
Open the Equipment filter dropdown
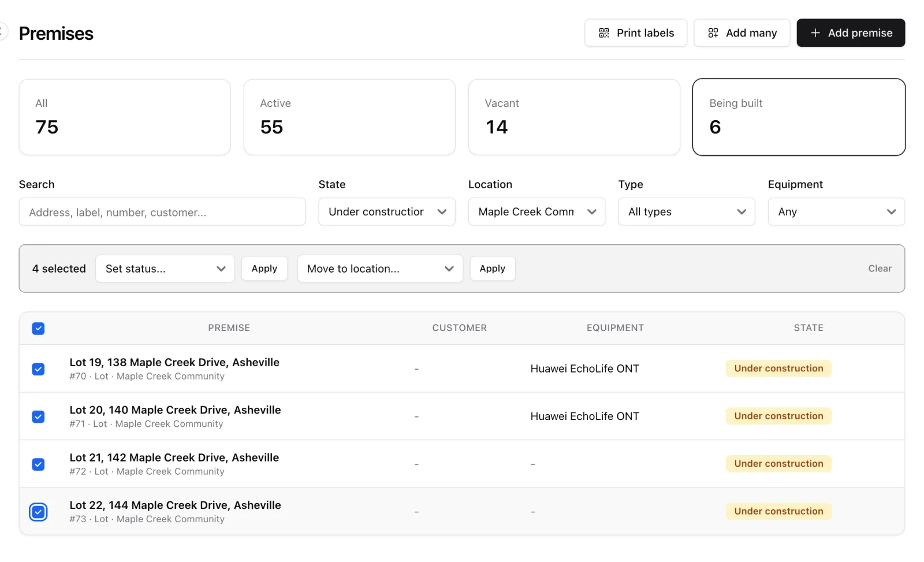836,212
